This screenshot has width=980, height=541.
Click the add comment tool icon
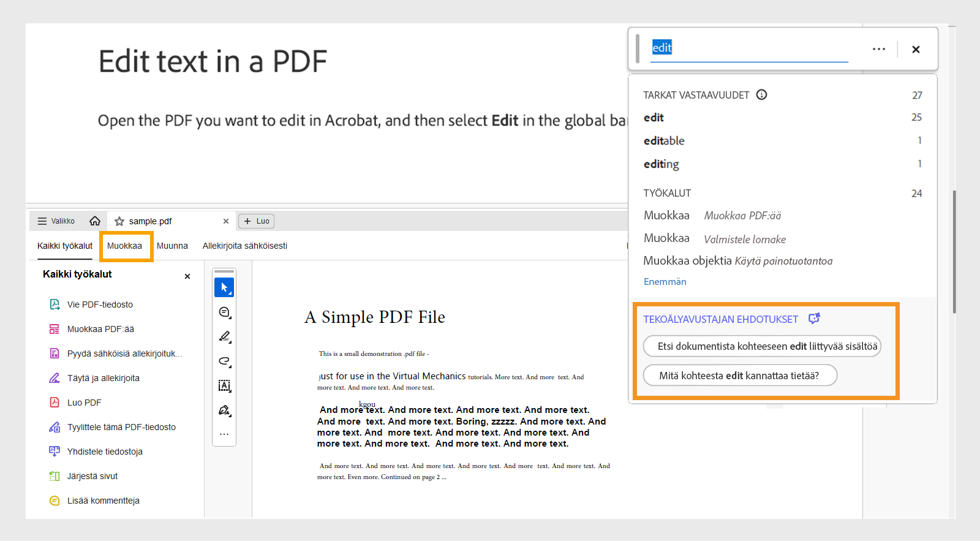(224, 312)
